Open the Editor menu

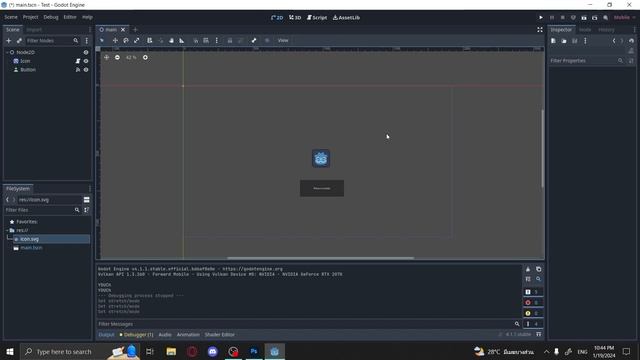tap(70, 17)
